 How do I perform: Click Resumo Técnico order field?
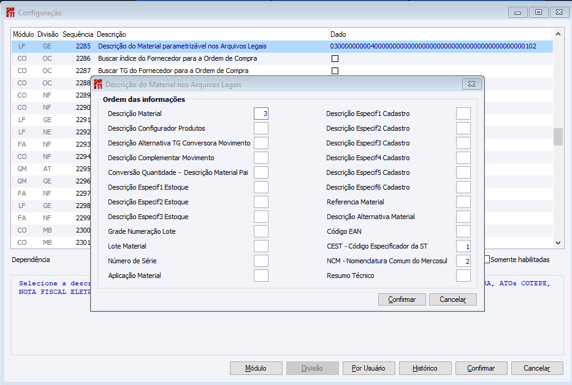(x=463, y=276)
